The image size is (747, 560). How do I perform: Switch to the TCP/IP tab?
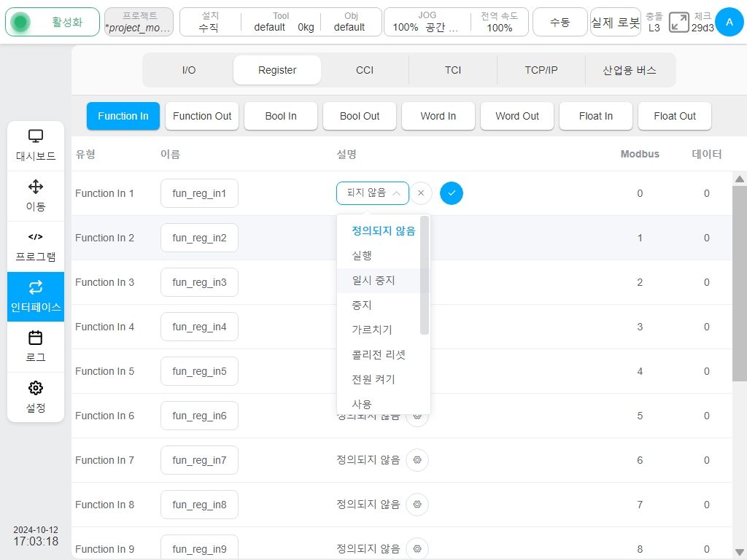point(541,70)
